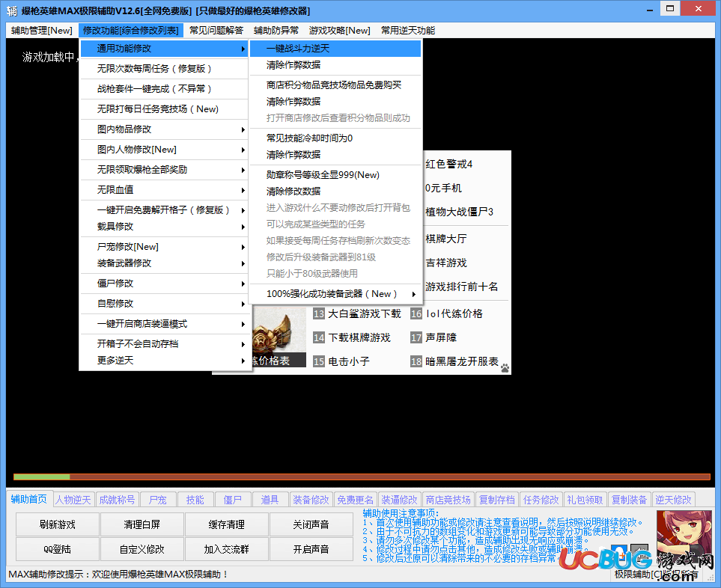Click the 关闭声音 button
Screen dimensions: 721x588
pyautogui.click(x=311, y=524)
